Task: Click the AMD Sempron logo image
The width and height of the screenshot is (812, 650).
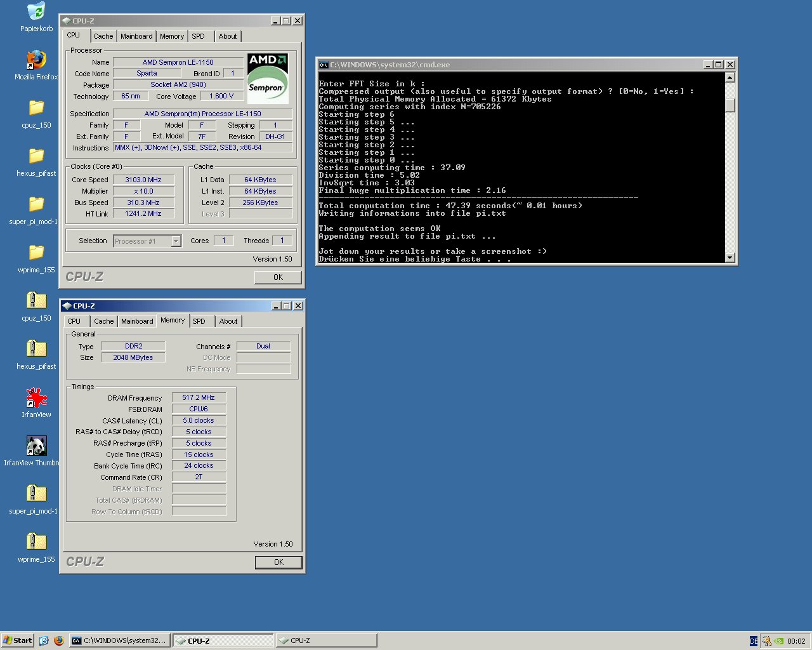Action: pos(267,78)
